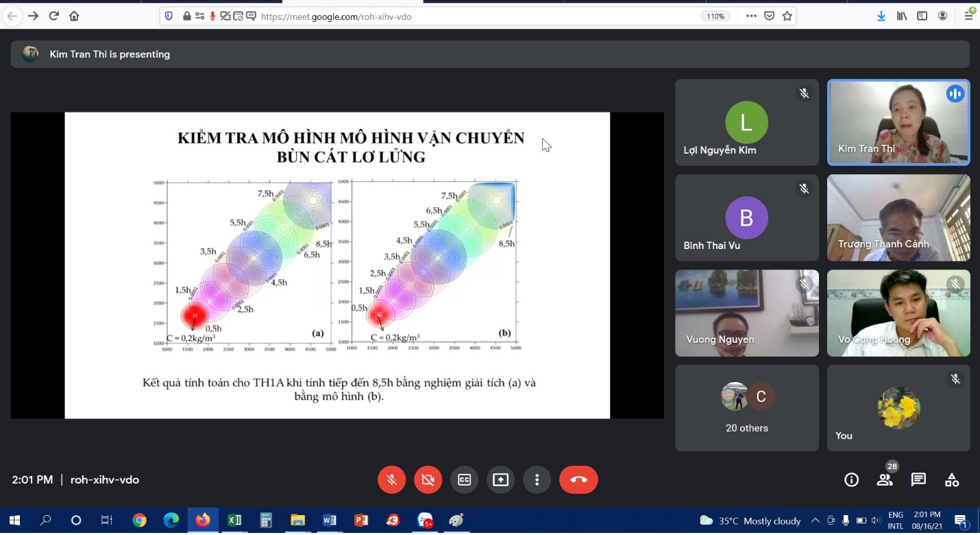Toggle closed captions button
Viewport: 980px width, 535px height.
point(464,479)
